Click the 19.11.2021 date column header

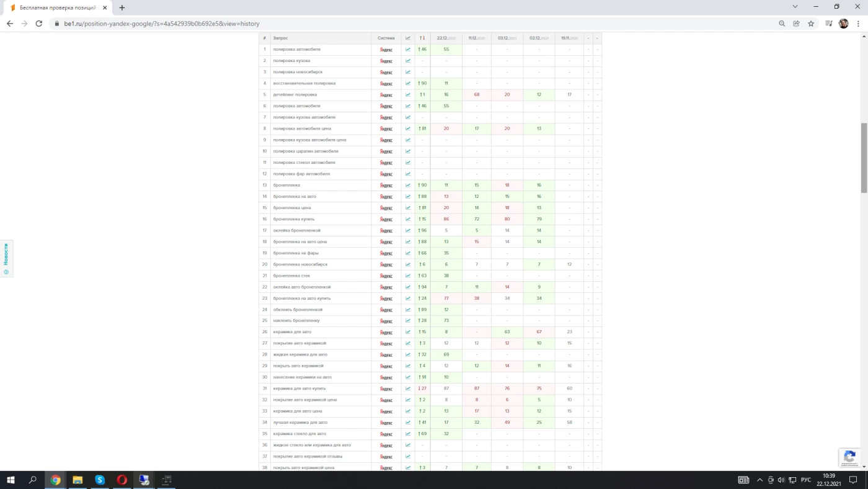(569, 38)
